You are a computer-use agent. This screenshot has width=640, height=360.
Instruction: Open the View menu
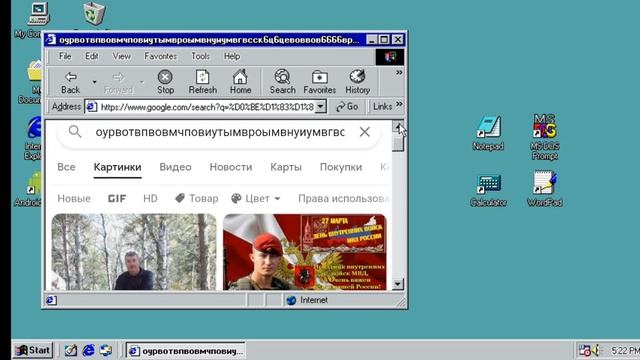click(121, 56)
